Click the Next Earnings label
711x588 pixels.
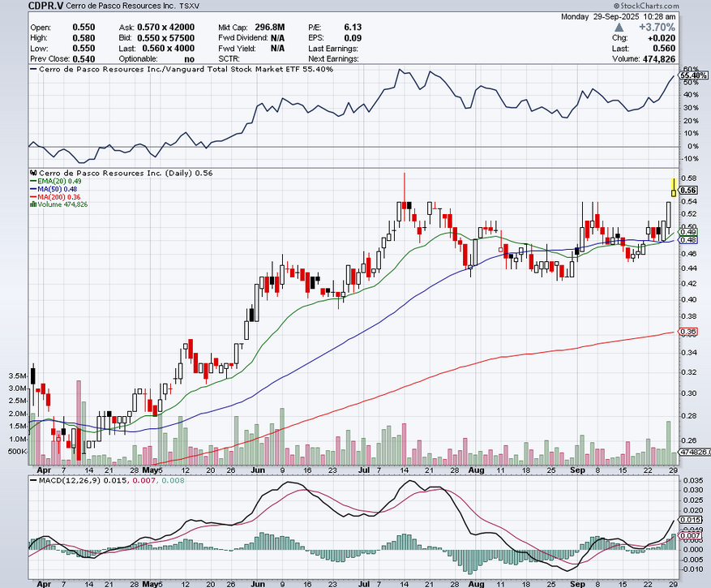(333, 59)
